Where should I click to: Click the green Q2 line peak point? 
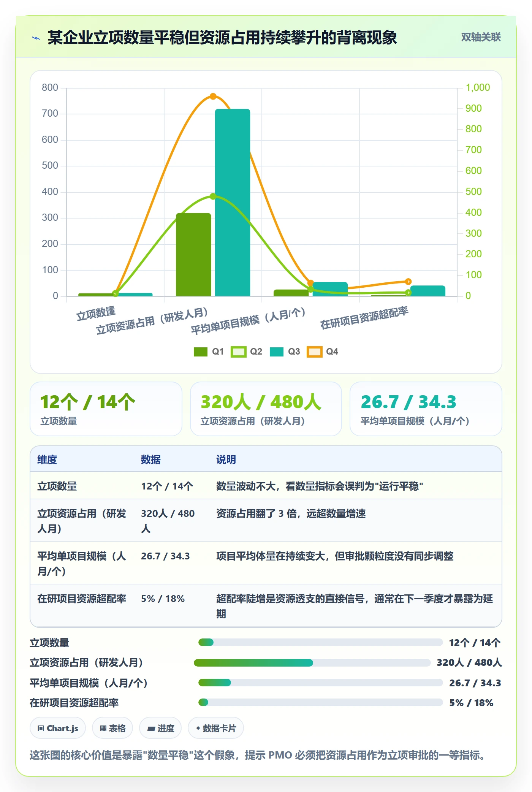[x=213, y=196]
